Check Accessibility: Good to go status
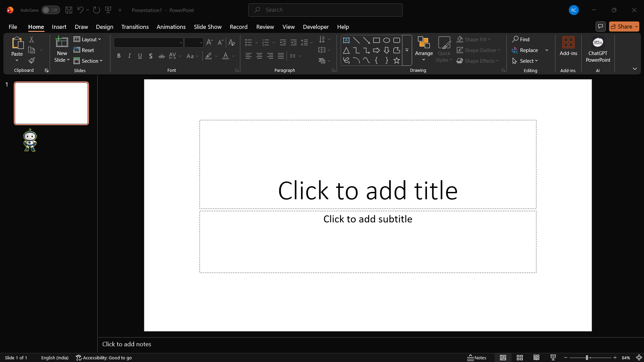Viewport: 644px width, 362px height. point(104,358)
